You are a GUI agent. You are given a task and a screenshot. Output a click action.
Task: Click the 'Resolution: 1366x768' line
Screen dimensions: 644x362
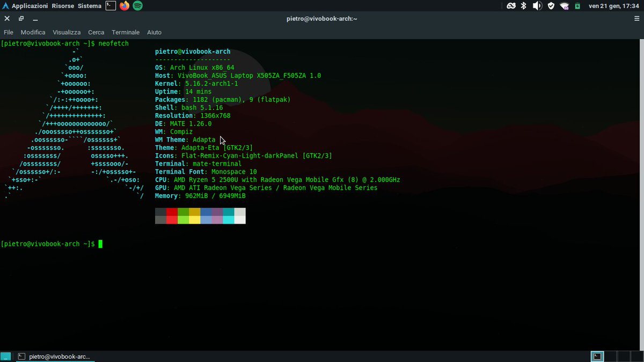(x=193, y=116)
